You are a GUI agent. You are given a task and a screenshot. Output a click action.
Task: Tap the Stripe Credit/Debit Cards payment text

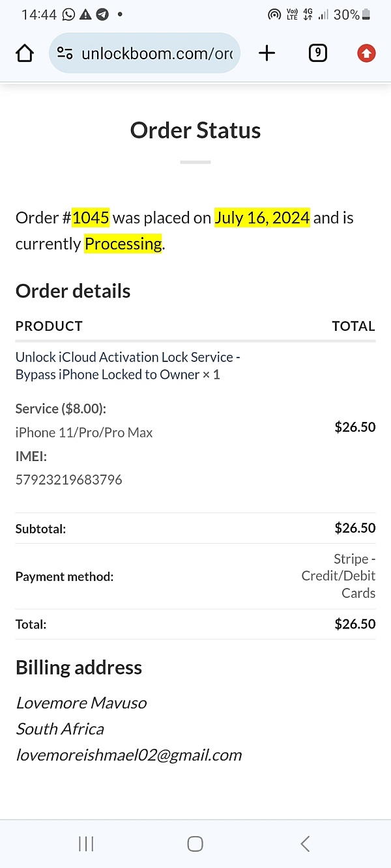339,576
